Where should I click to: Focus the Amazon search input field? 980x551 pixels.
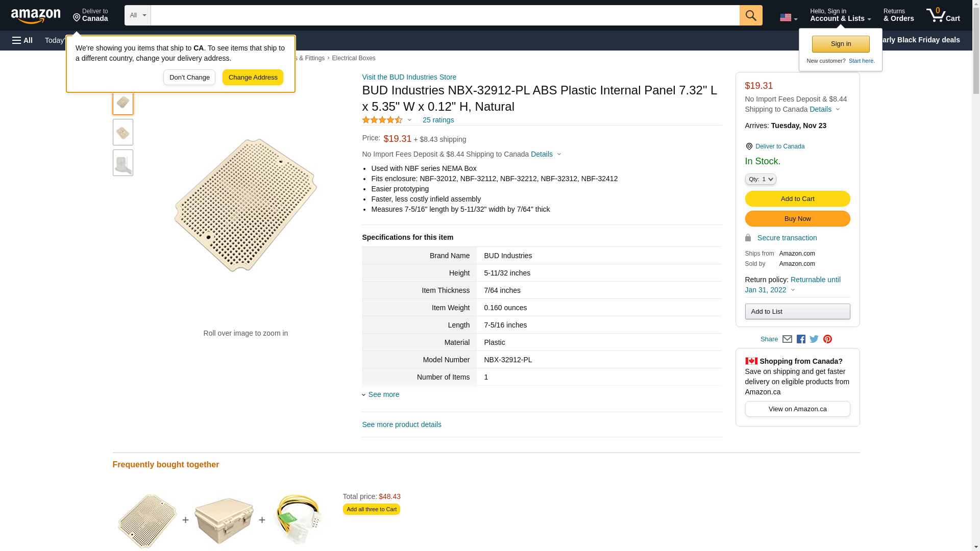(445, 15)
